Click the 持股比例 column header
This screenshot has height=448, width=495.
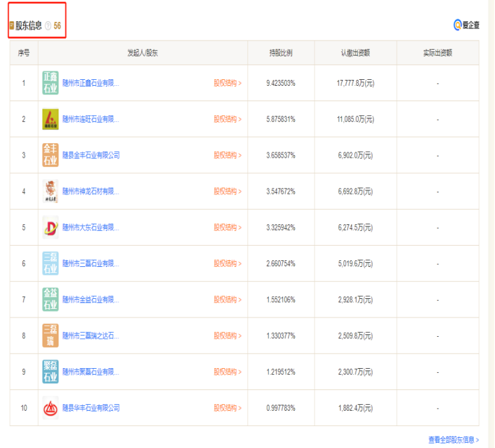(280, 53)
